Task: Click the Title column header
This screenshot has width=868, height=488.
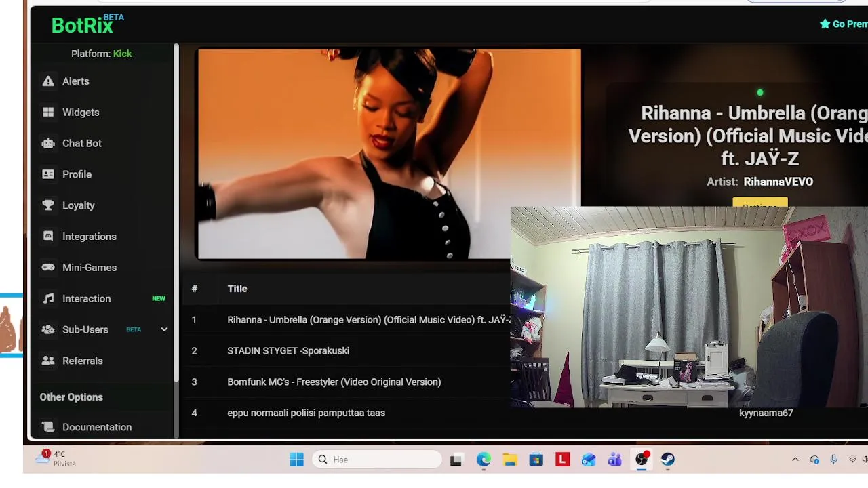Action: (237, 289)
